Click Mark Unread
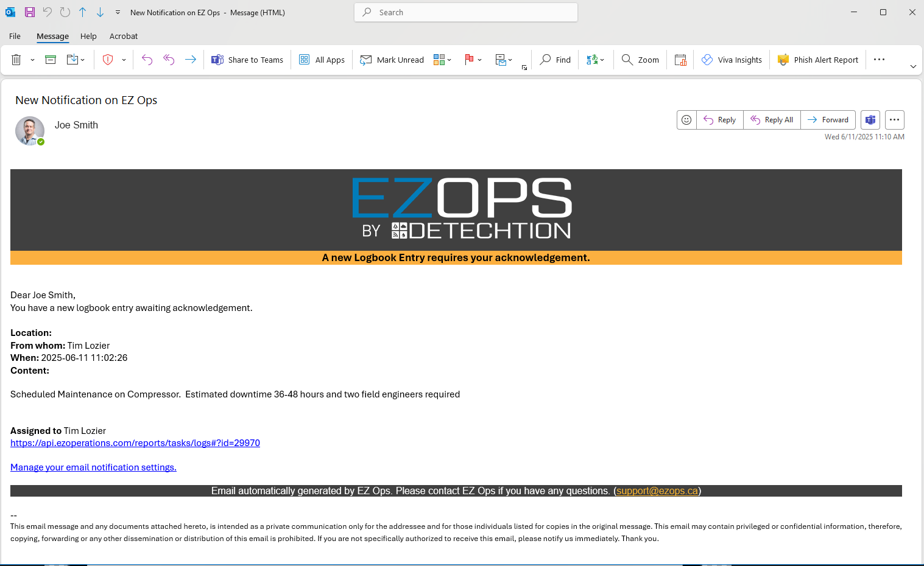The height and width of the screenshot is (566, 924). 392,60
